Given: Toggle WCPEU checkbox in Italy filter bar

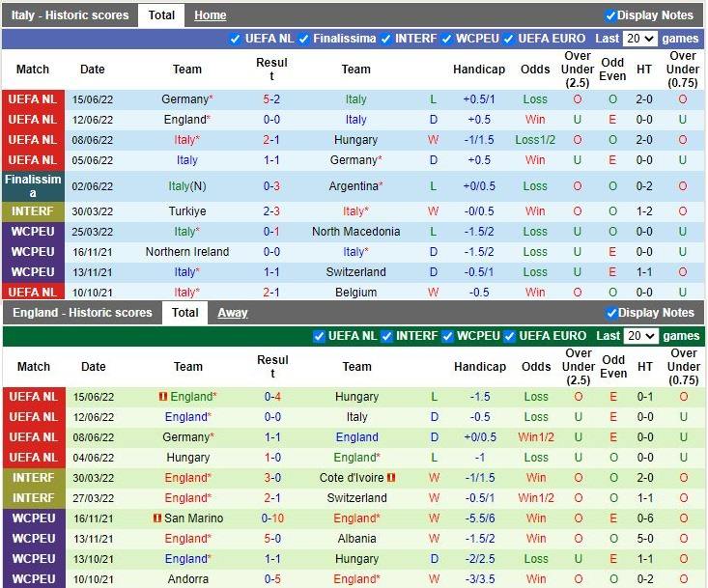Looking at the screenshot, I should coord(446,39).
